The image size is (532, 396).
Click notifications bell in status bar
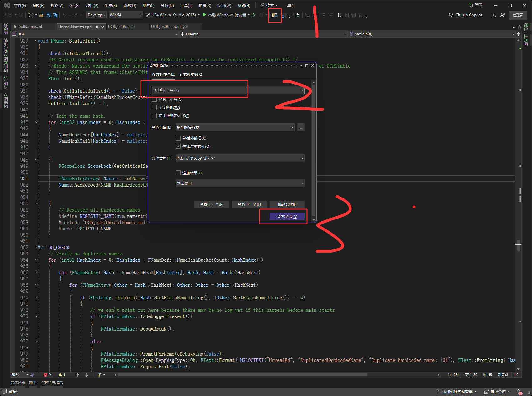tap(519, 392)
